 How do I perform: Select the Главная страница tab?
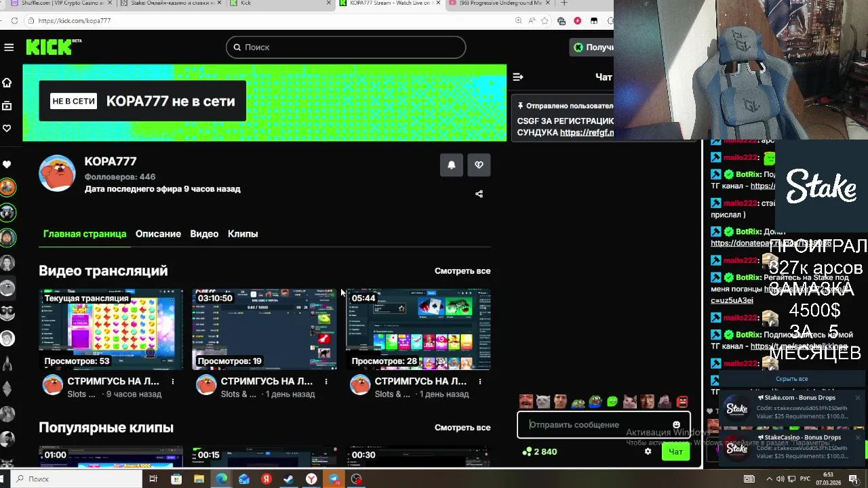point(85,234)
